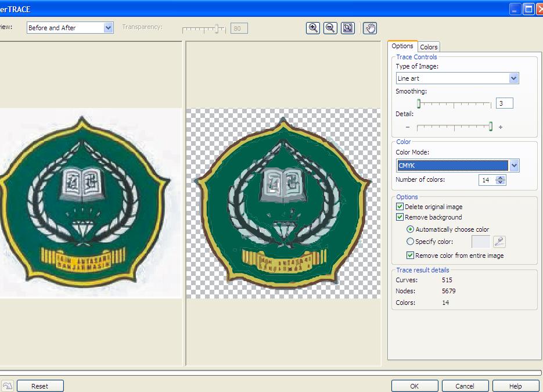Open the Color Mode dropdown showing CMYK

click(457, 166)
